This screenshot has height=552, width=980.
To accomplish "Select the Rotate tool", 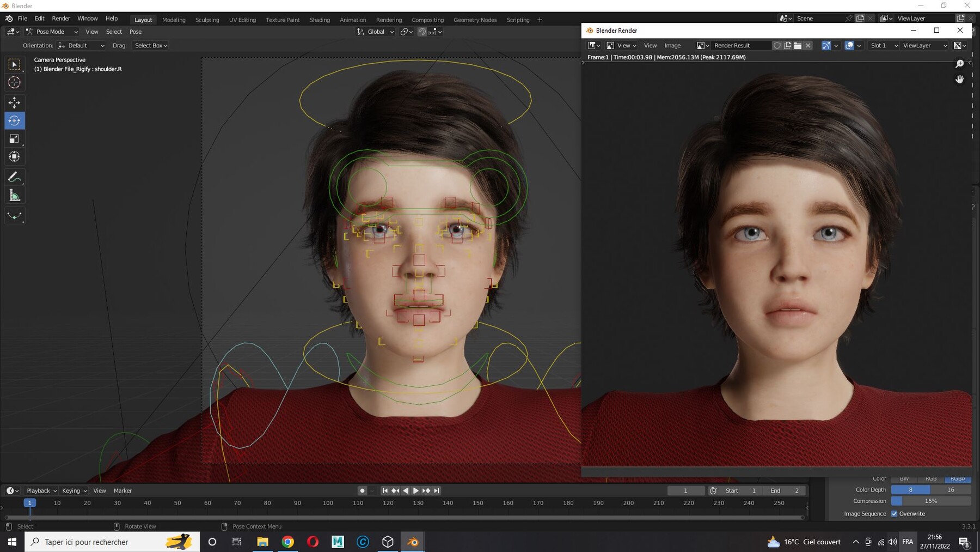I will 14,120.
